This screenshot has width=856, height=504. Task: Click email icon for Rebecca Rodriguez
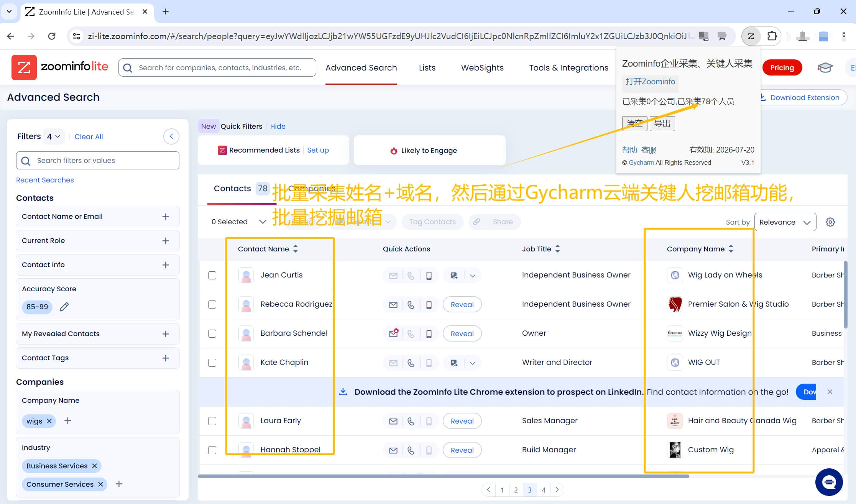(393, 305)
